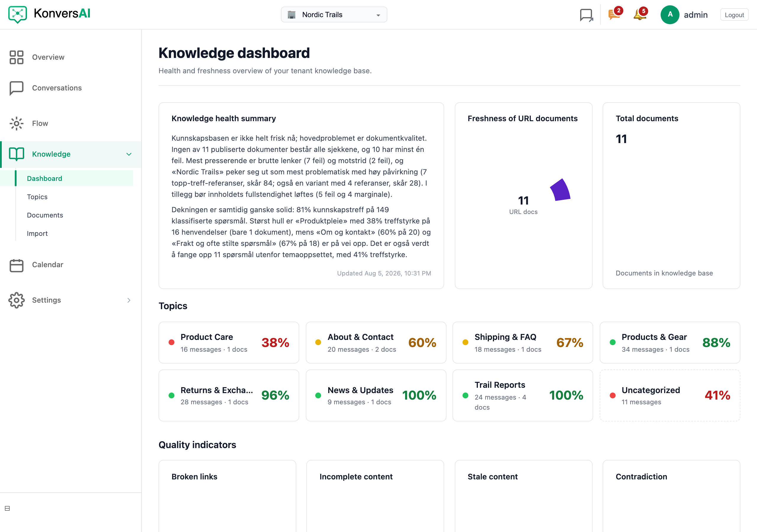Click the red status dot on Product Care
Viewport: 757px width, 532px height.
(172, 342)
